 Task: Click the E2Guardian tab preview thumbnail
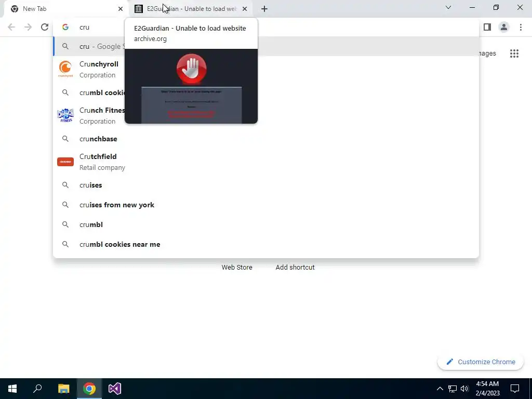pos(191,86)
